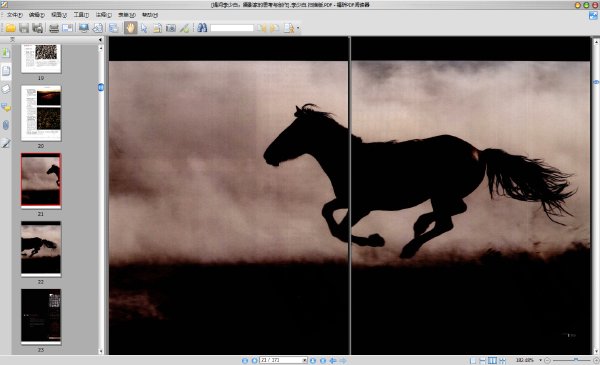Click document scroll-up arrow at right
Screen dimensions: 600x365
[x=596, y=41]
